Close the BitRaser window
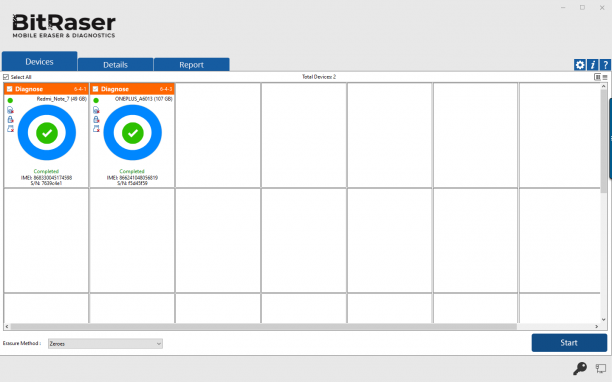The height and width of the screenshot is (382, 612). pos(602,7)
